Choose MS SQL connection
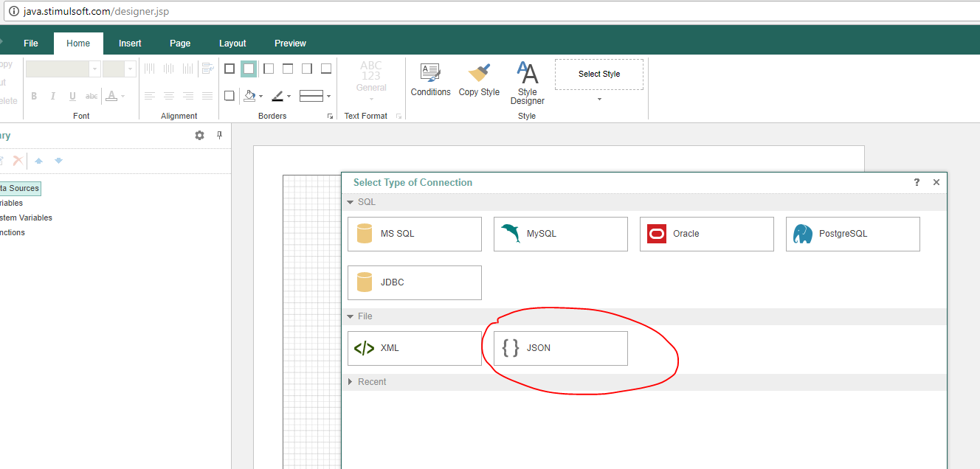This screenshot has height=469, width=980. point(415,234)
